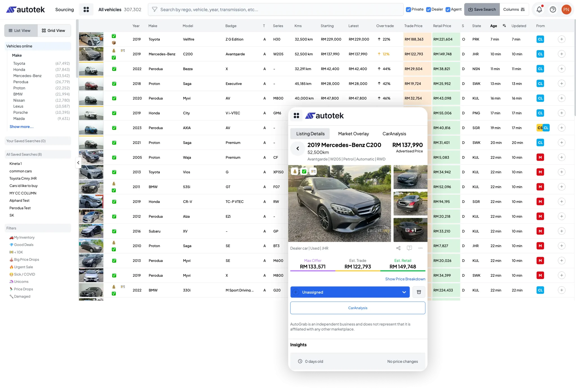This screenshot has width=576, height=392.
Task: Open the Sourcing menu item
Action: [64, 9]
